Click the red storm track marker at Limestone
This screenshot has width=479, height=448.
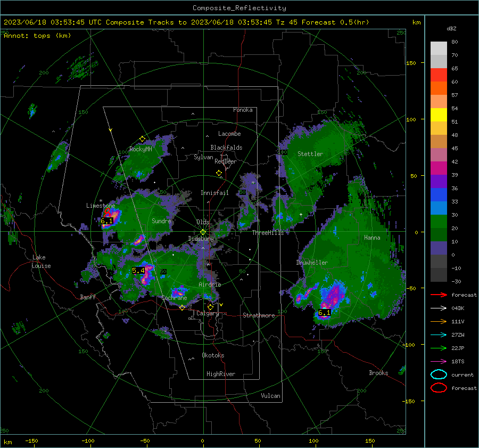tap(107, 212)
